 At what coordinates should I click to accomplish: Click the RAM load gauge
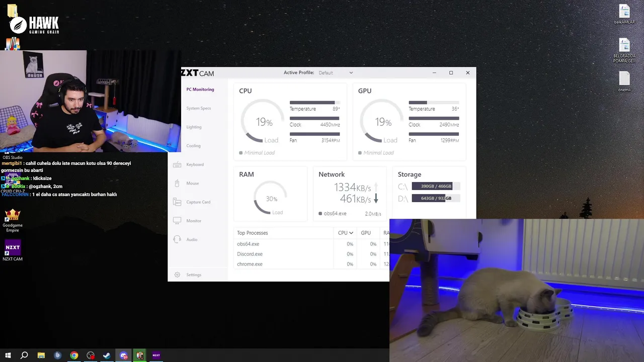tap(271, 199)
